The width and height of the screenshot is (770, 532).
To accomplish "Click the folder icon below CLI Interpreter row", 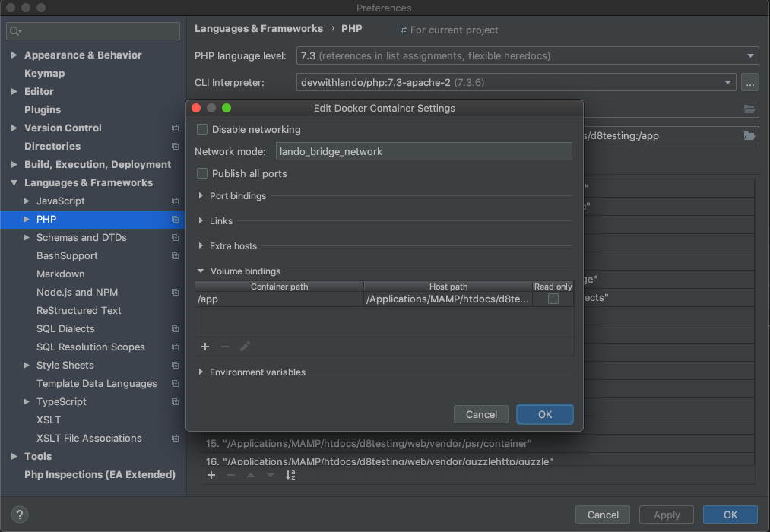I will (x=749, y=109).
